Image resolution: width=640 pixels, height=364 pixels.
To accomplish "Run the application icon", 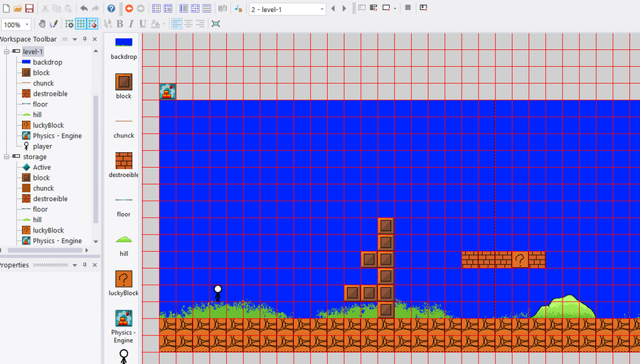I will (373, 8).
